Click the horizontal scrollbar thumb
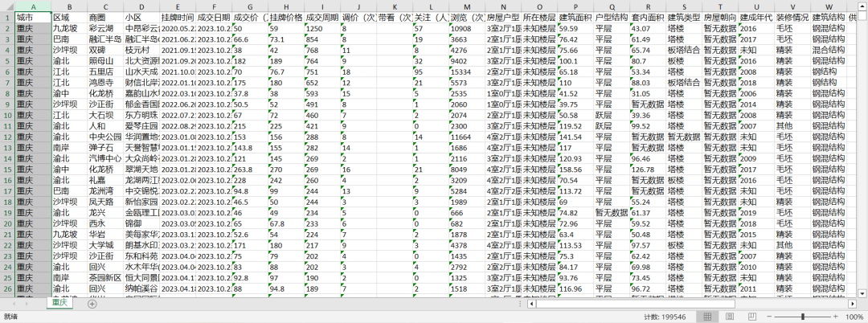The height and width of the screenshot is (323, 868). pos(635,304)
